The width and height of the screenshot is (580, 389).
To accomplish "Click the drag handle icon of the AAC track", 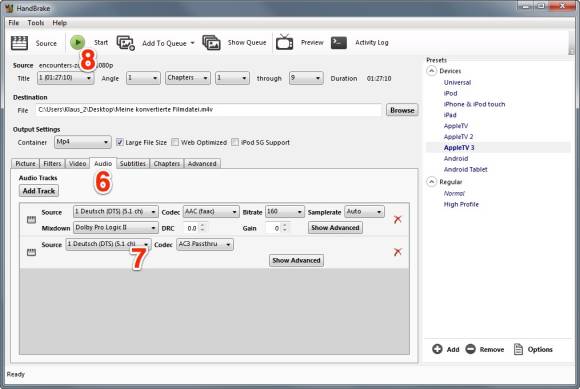I will coord(31,220).
